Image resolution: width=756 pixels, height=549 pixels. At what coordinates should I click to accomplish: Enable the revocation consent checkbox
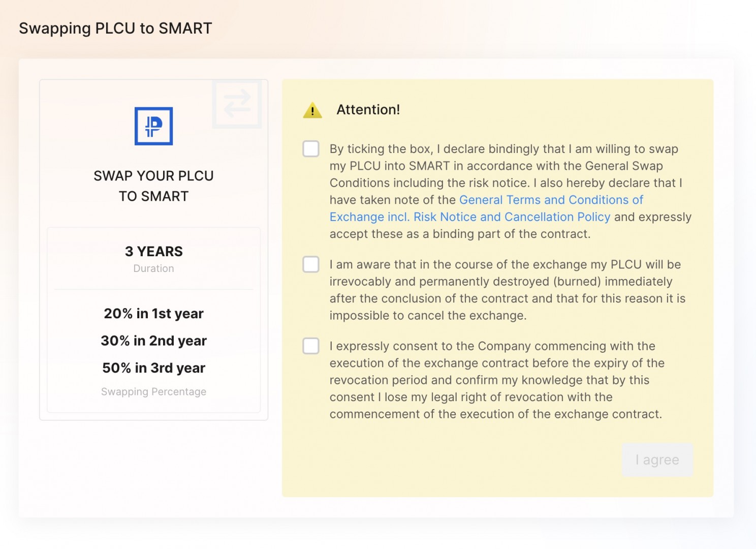[x=311, y=346]
